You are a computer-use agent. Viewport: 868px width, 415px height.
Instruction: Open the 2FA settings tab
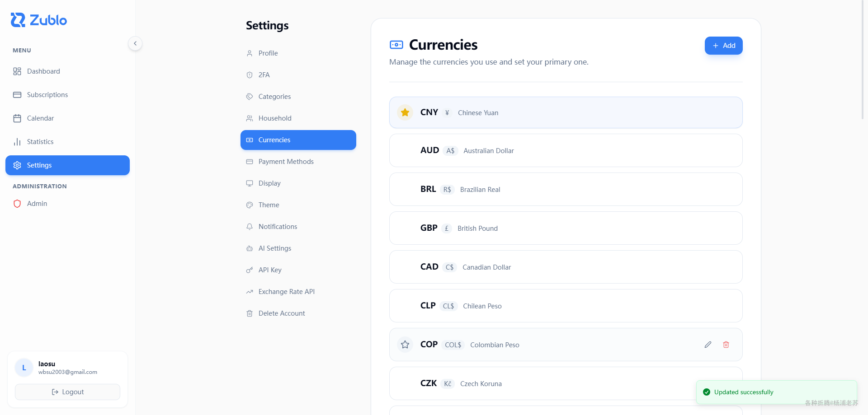pos(264,75)
